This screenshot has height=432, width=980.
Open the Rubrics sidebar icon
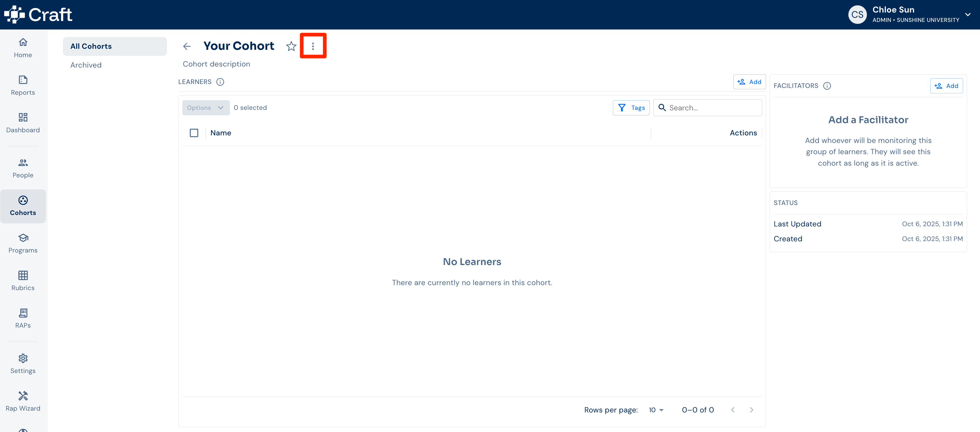23,281
